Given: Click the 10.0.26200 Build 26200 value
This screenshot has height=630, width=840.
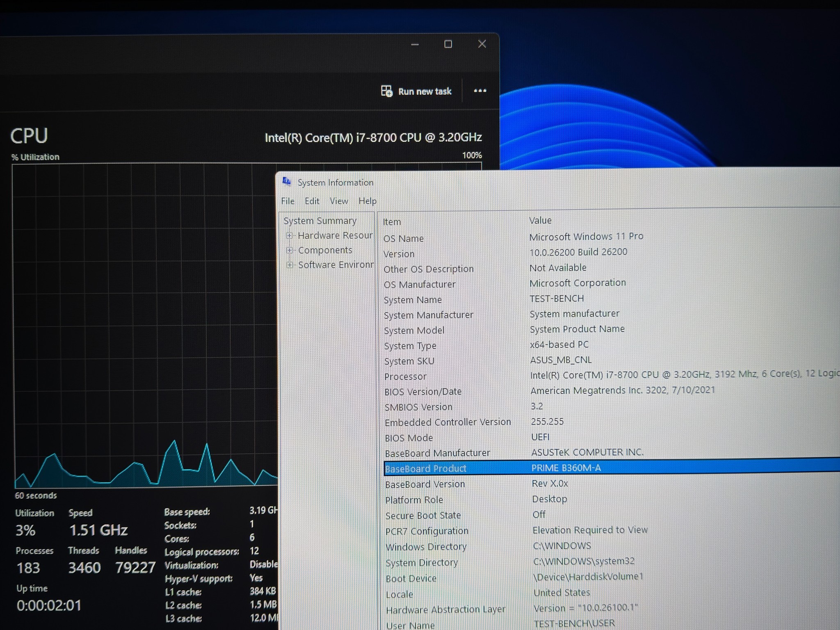Looking at the screenshot, I should click(578, 252).
